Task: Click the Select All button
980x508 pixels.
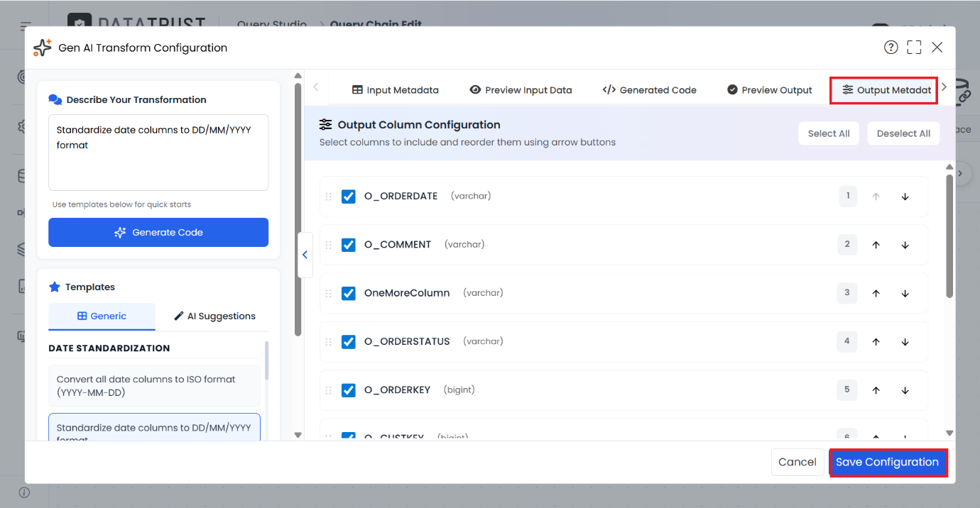Action: (829, 133)
